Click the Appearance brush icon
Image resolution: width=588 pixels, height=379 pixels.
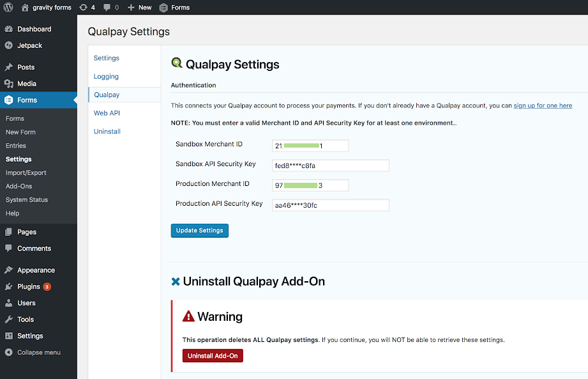point(9,270)
